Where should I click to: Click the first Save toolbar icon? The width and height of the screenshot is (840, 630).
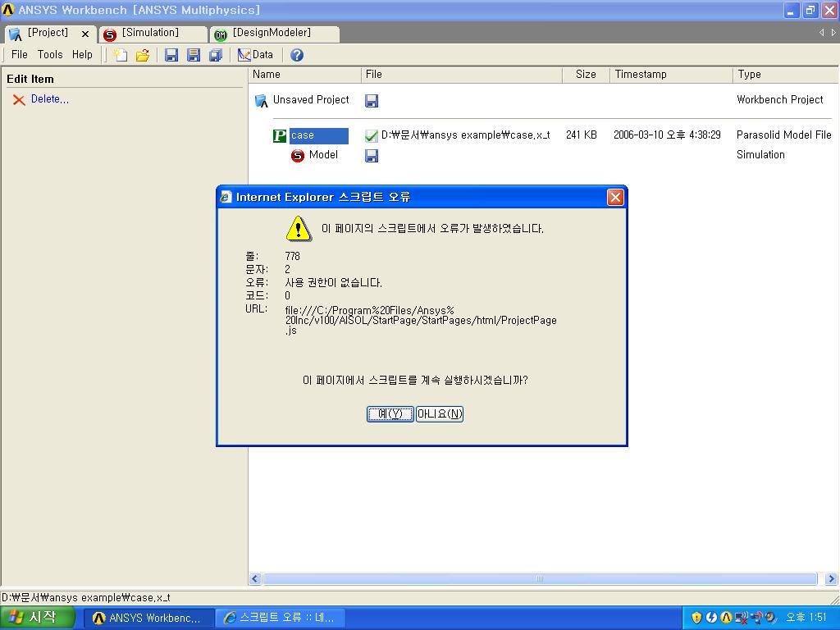pyautogui.click(x=171, y=55)
